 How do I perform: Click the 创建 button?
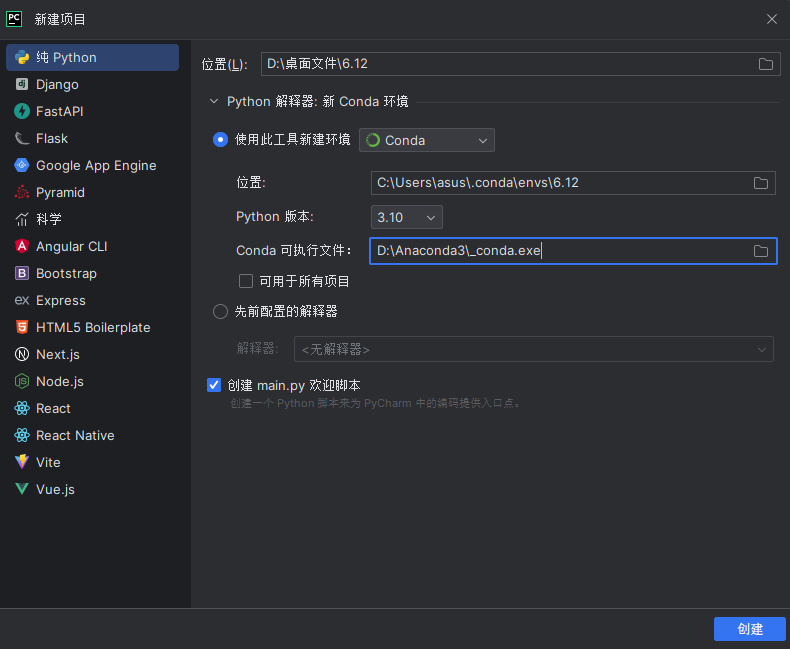[750, 629]
